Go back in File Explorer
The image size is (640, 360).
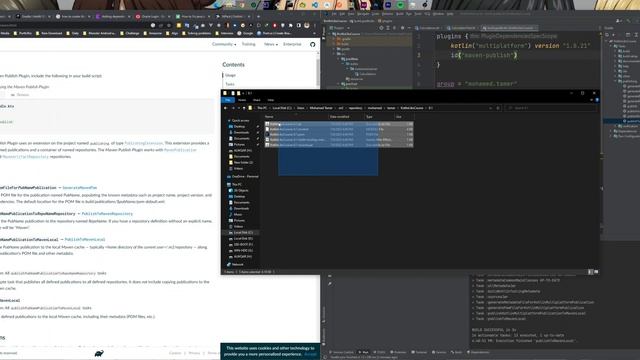(x=225, y=108)
